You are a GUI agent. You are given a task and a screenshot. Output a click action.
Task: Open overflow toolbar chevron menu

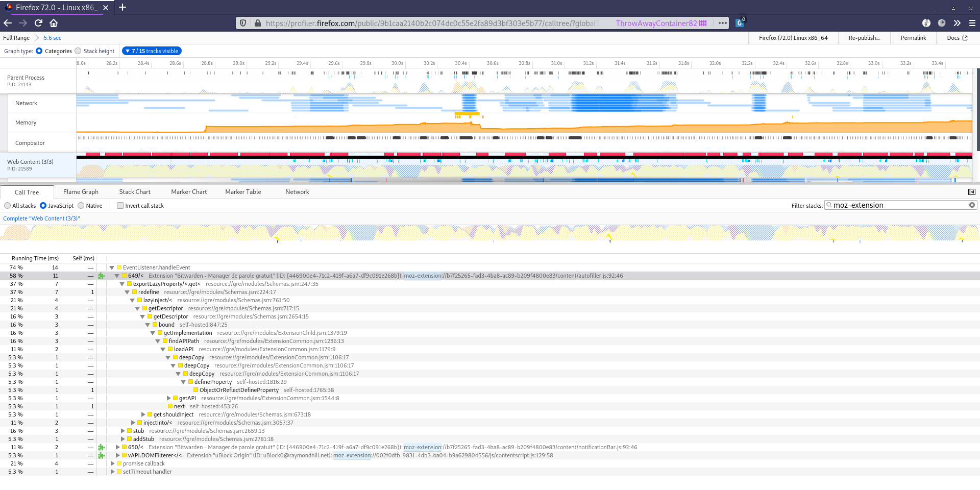coord(957,23)
